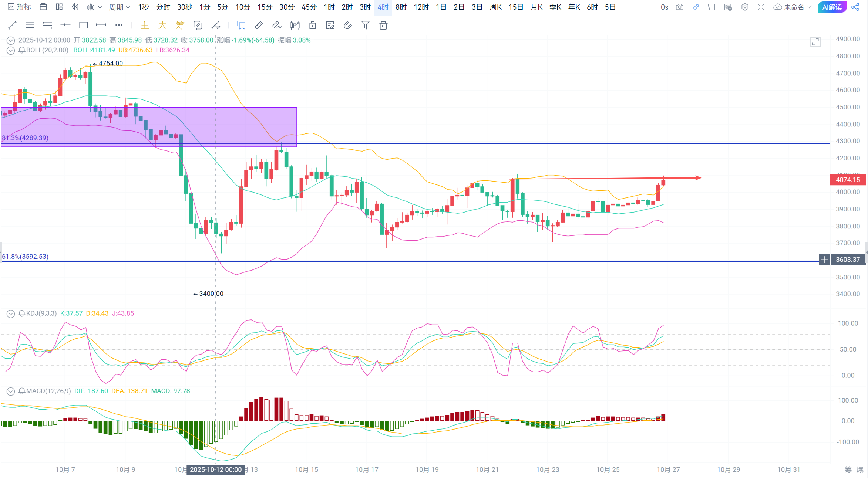Select the rectangle drawing tool
The width and height of the screenshot is (868, 478).
[83, 25]
